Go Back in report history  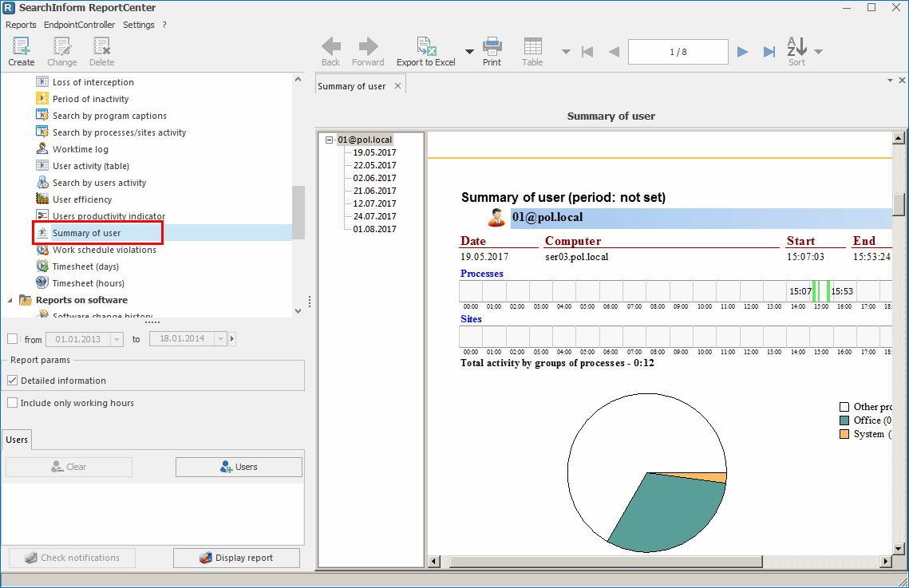[x=331, y=46]
